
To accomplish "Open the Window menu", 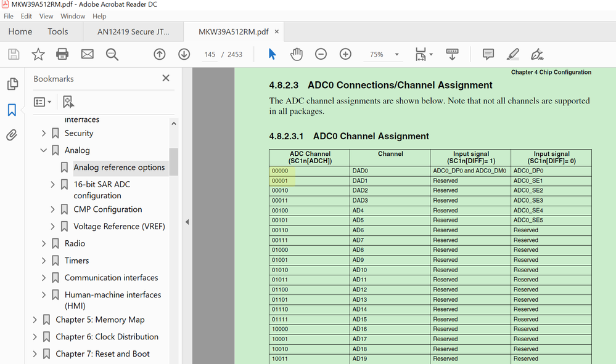I will tap(73, 16).
